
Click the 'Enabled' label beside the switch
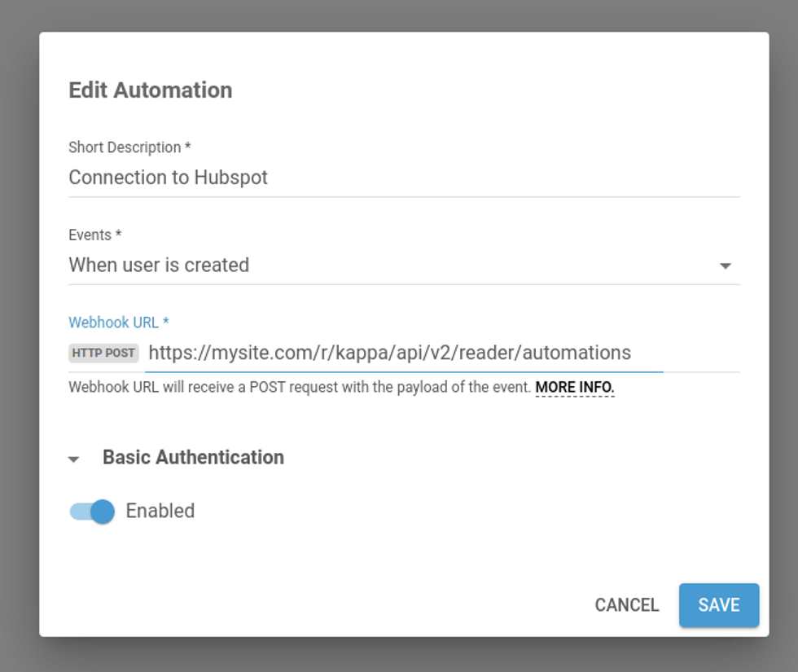pos(160,512)
